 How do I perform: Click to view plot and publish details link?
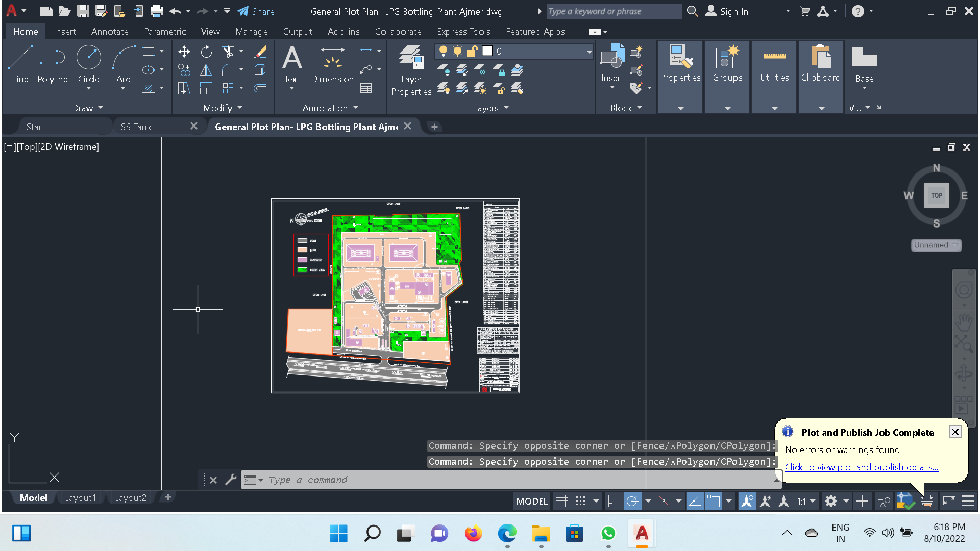point(861,467)
